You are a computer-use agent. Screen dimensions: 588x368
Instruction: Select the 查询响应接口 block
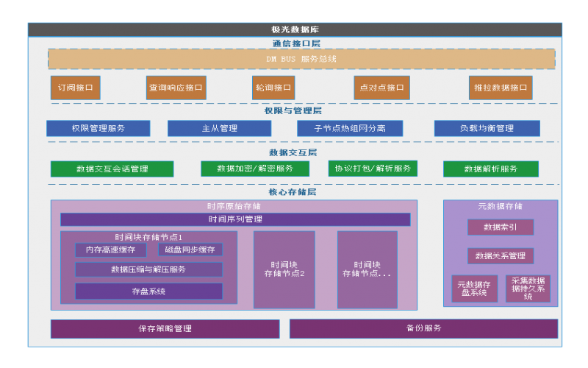coord(176,88)
